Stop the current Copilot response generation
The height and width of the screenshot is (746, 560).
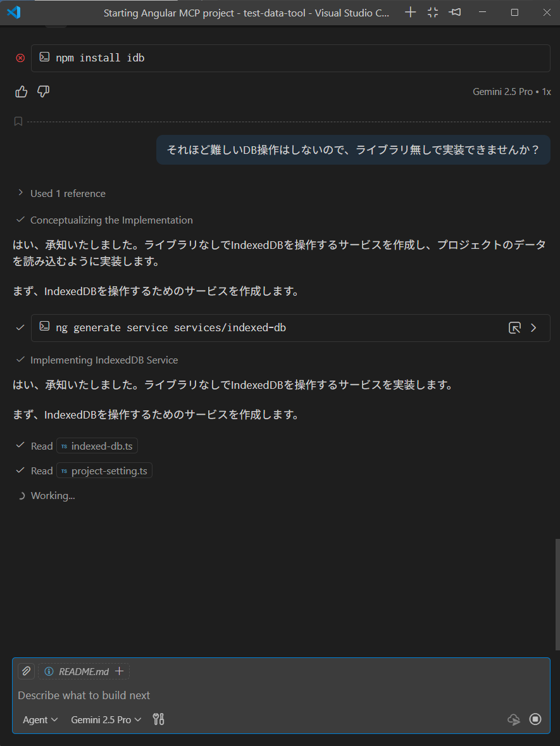[535, 719]
